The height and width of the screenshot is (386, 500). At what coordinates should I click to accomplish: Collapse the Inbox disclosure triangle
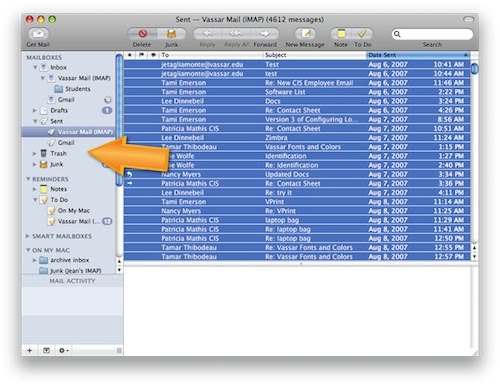35,67
